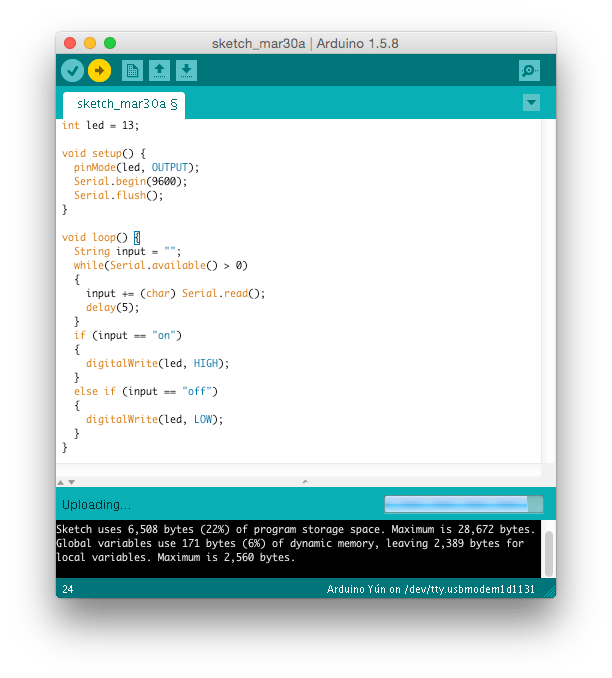This screenshot has width=612, height=678.
Task: Click the editor vertical scrollbar track
Action: pyautogui.click(x=548, y=291)
